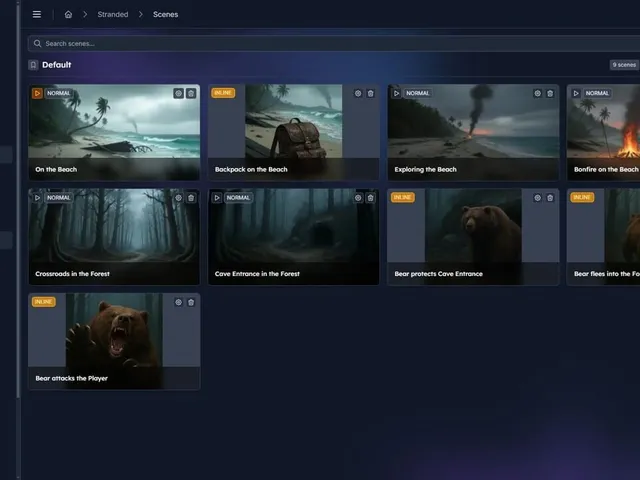Go to home via house icon
This screenshot has width=640, height=480.
(x=68, y=14)
